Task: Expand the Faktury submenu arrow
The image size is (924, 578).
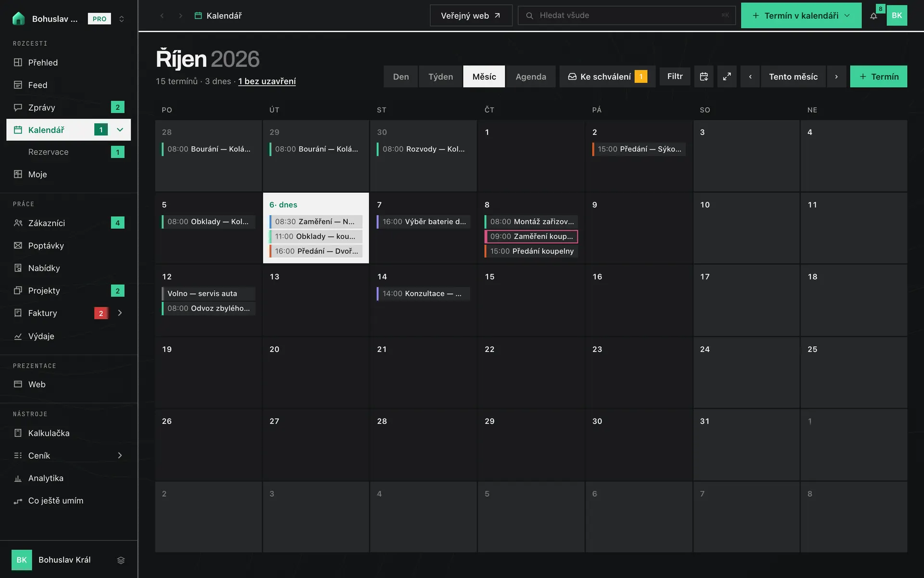Action: pyautogui.click(x=120, y=313)
